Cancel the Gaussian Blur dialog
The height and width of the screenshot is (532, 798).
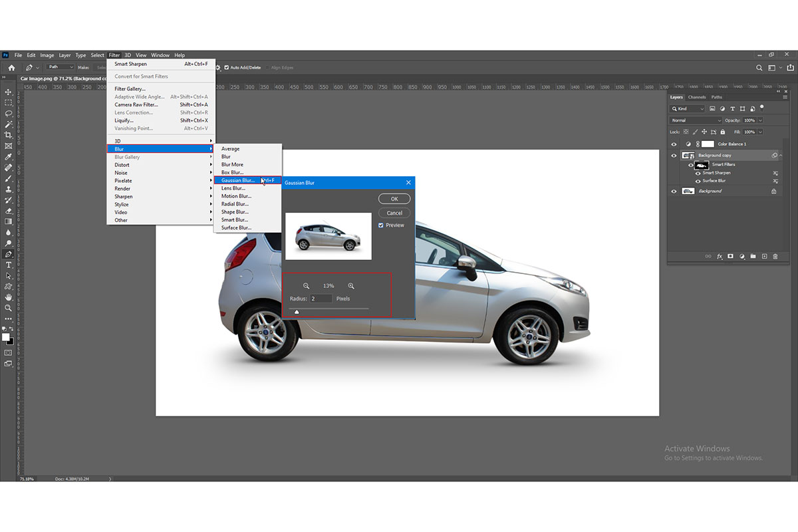[x=394, y=212]
